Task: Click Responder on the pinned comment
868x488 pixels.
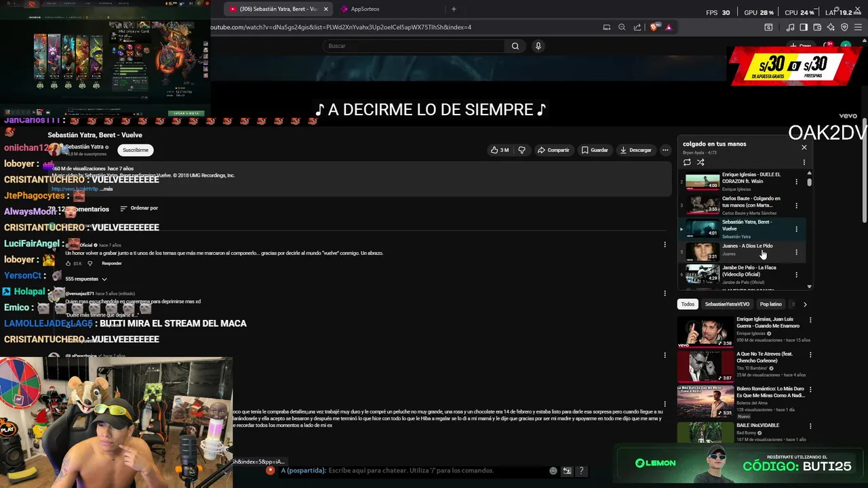Action: click(x=112, y=263)
